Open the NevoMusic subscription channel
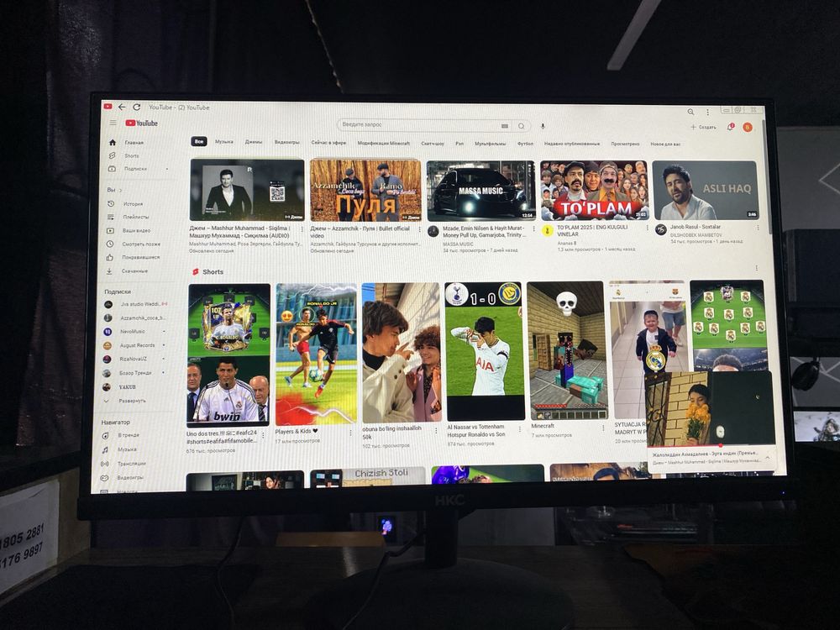 pyautogui.click(x=133, y=332)
